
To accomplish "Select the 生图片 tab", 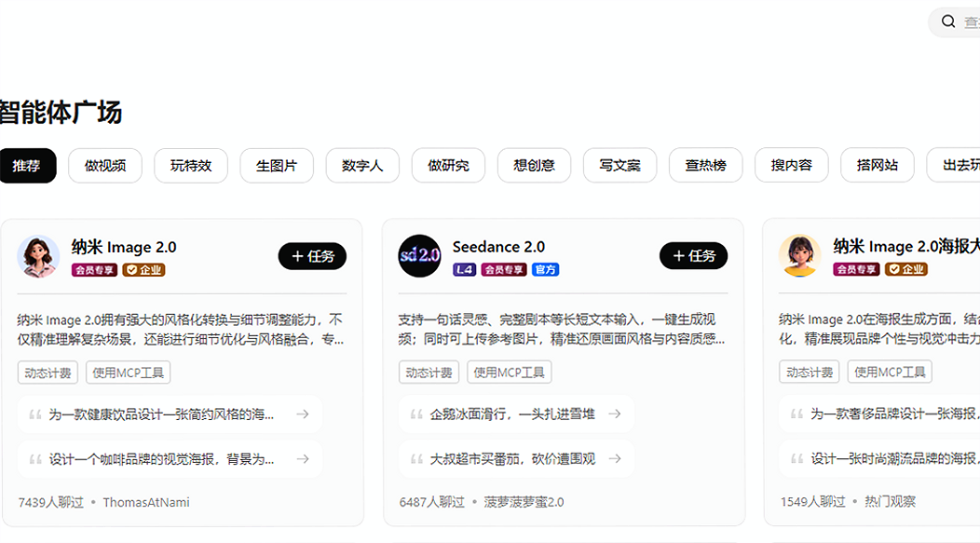I will click(x=277, y=166).
